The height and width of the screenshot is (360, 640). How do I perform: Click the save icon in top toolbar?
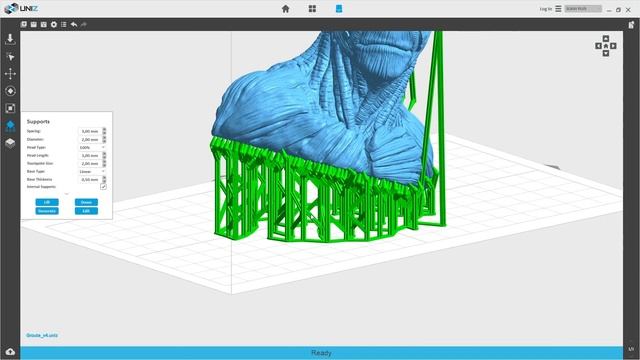coord(33,24)
